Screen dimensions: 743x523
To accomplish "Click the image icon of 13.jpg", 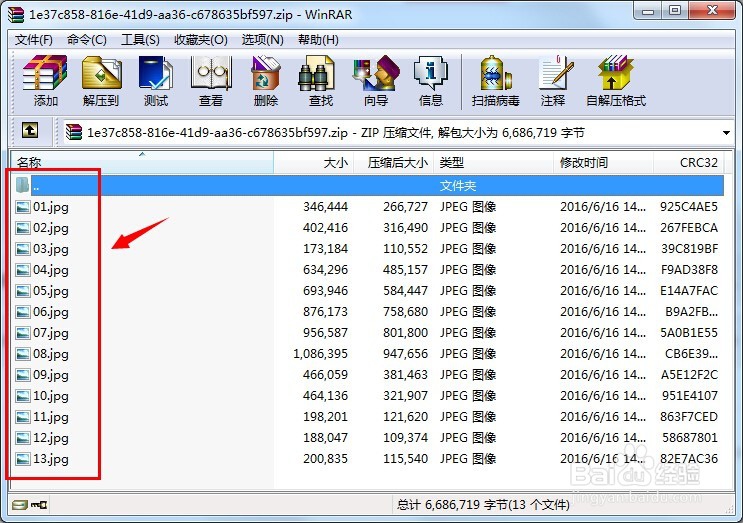I will coord(23,459).
